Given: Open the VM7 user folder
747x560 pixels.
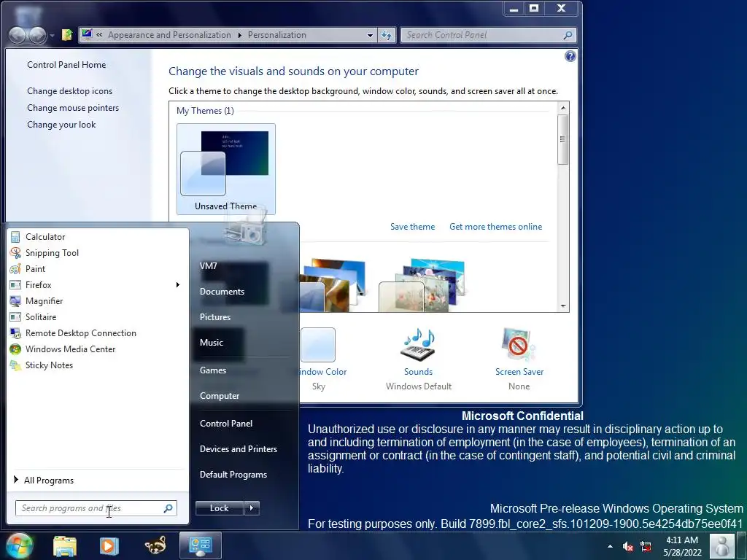Looking at the screenshot, I should (x=208, y=265).
